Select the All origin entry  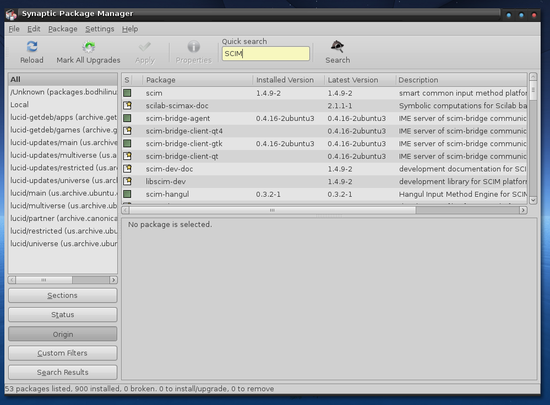point(63,79)
